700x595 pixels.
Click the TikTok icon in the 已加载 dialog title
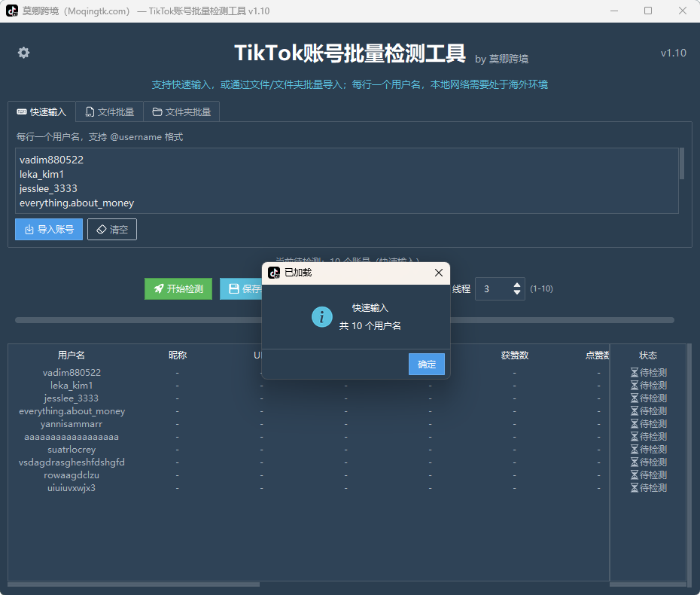click(x=274, y=273)
